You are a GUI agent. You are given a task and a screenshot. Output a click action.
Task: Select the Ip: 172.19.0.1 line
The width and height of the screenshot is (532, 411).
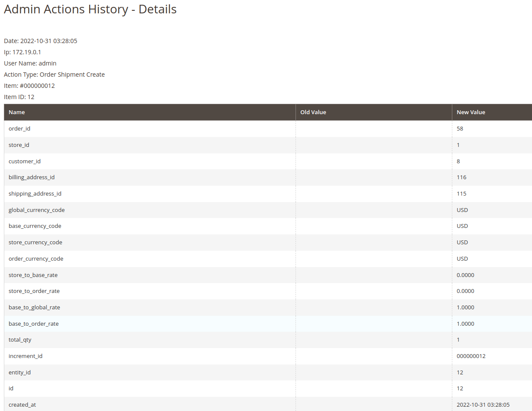click(22, 52)
